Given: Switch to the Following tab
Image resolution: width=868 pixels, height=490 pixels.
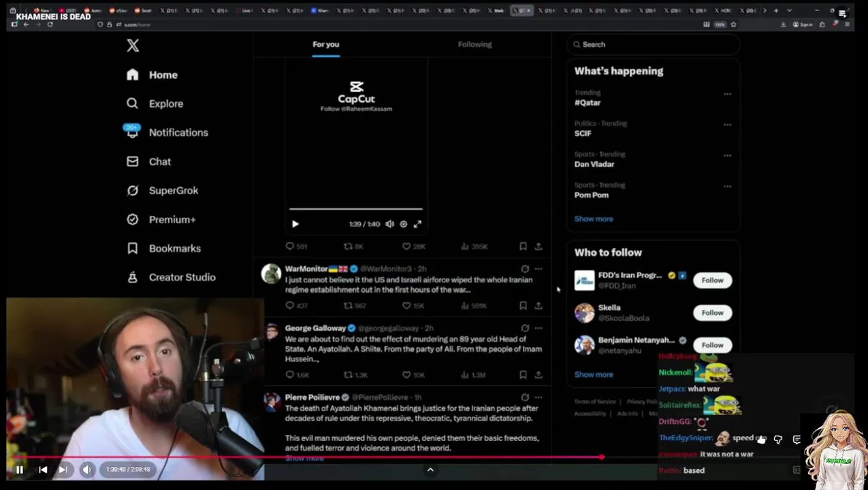Looking at the screenshot, I should pos(475,44).
